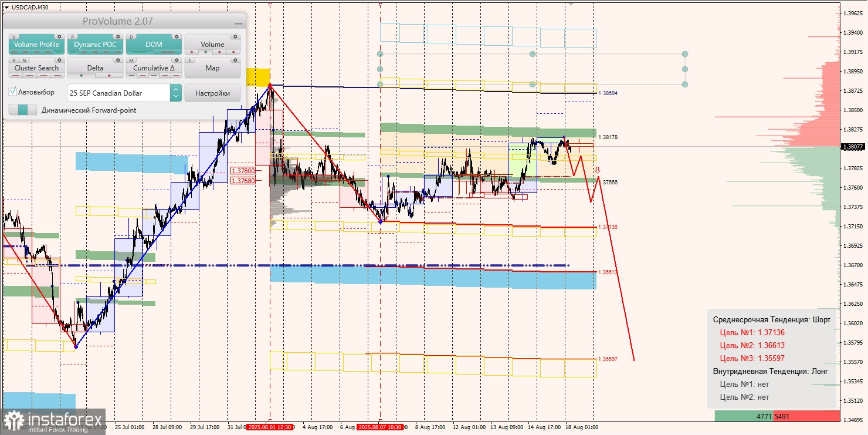The height and width of the screenshot is (435, 868).
Task: Open the 25 SEP Canadian Dollar contract dropdown
Action: click(x=124, y=93)
